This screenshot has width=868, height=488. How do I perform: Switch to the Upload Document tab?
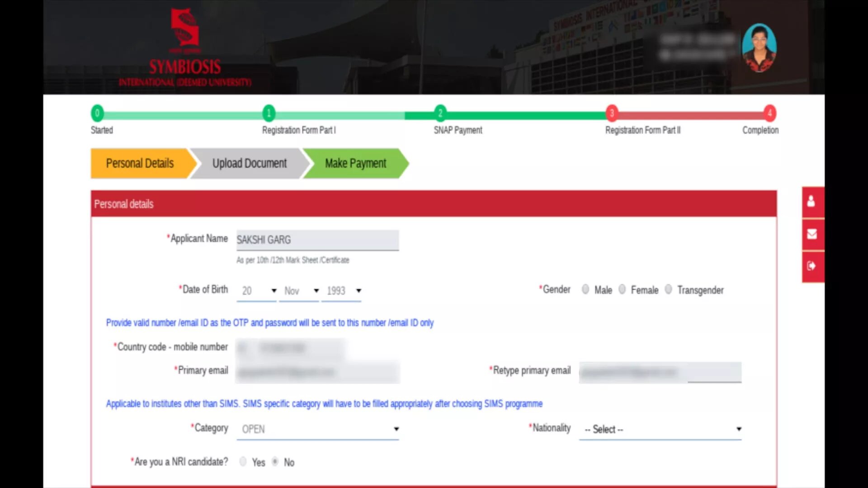[249, 163]
